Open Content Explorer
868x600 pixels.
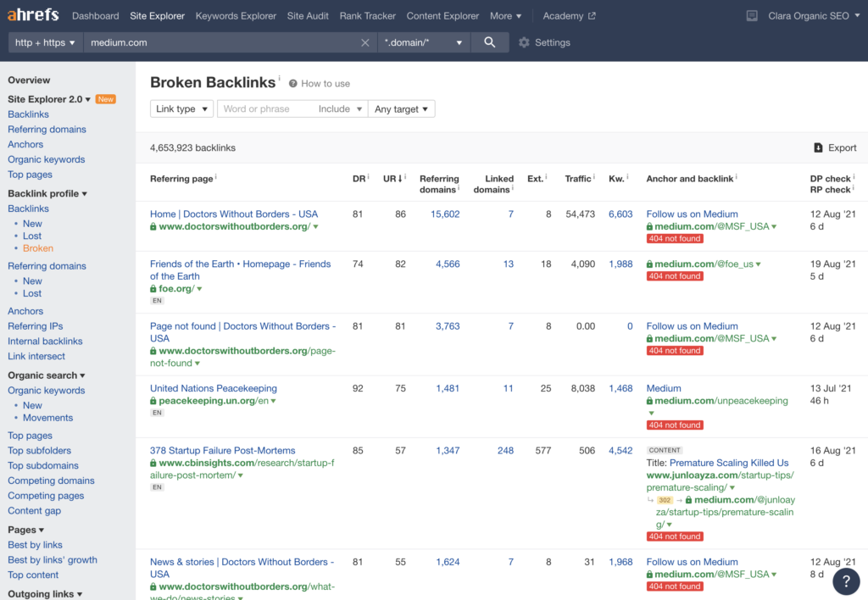[x=442, y=16]
